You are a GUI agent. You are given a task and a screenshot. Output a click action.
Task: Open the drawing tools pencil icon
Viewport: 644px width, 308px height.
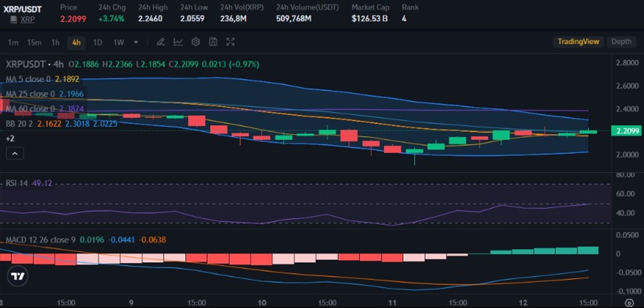160,42
